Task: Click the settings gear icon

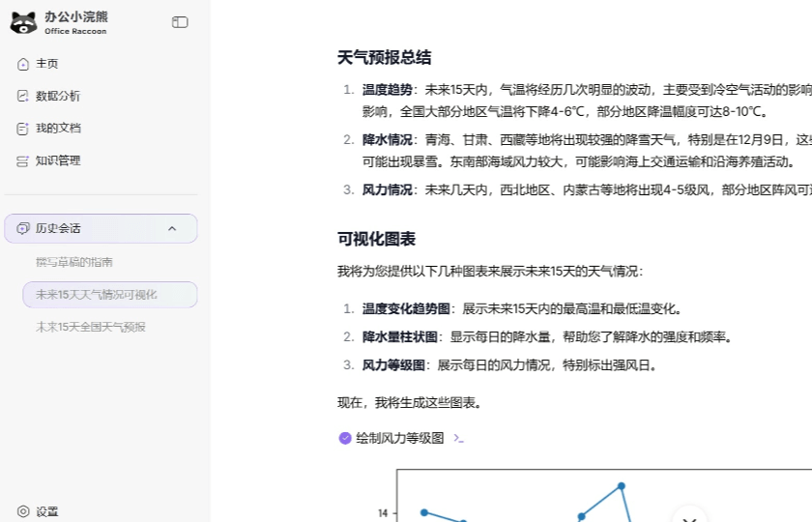Action: tap(23, 511)
